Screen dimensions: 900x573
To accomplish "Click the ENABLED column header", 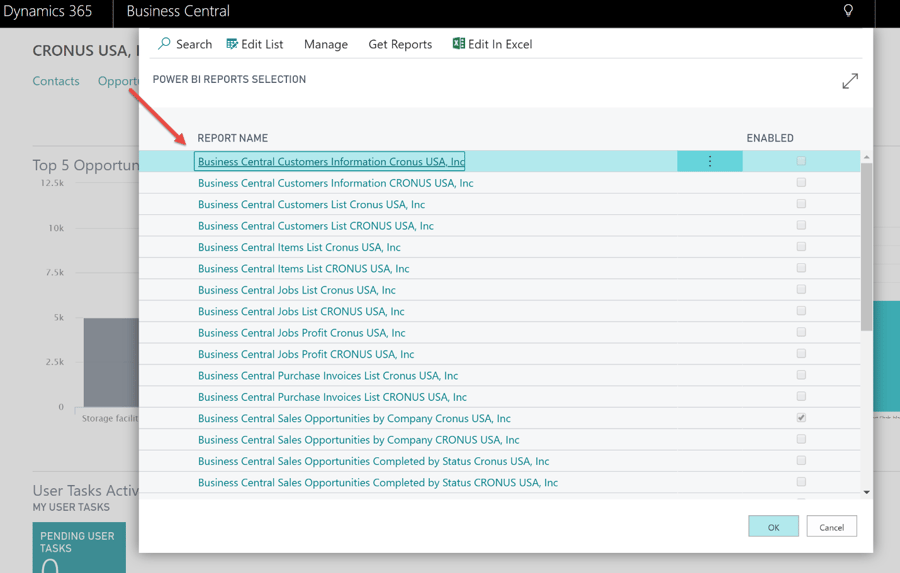I will click(x=770, y=138).
